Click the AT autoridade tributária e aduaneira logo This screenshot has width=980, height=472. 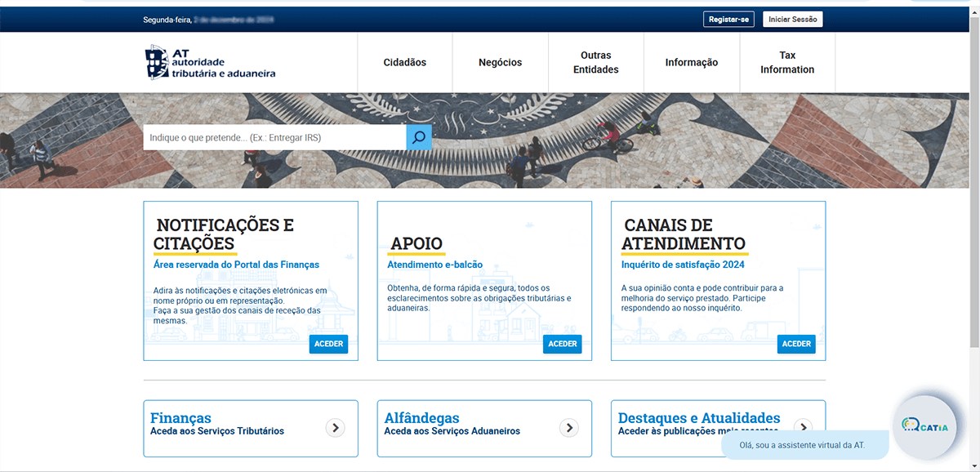pos(211,62)
